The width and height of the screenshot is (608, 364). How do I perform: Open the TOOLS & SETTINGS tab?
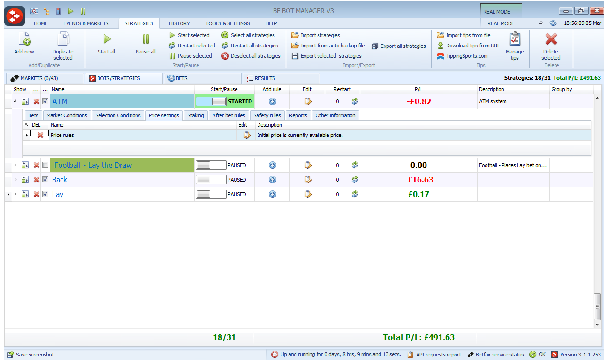pos(228,23)
